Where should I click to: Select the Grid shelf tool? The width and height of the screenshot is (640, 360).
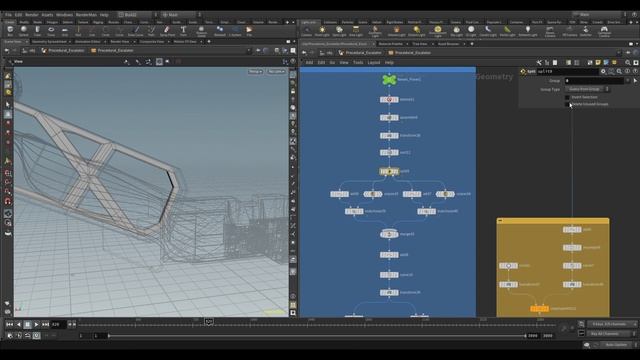64,31
